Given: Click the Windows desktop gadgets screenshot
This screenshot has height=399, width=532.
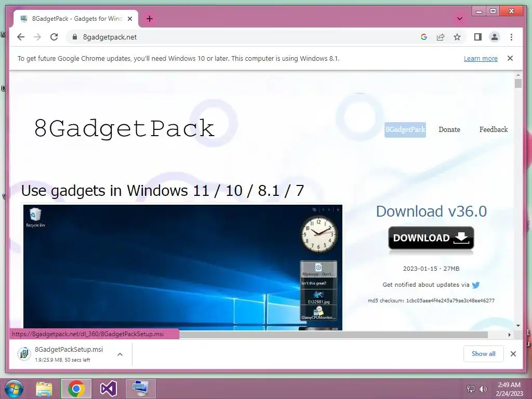Looking at the screenshot, I should [182, 268].
